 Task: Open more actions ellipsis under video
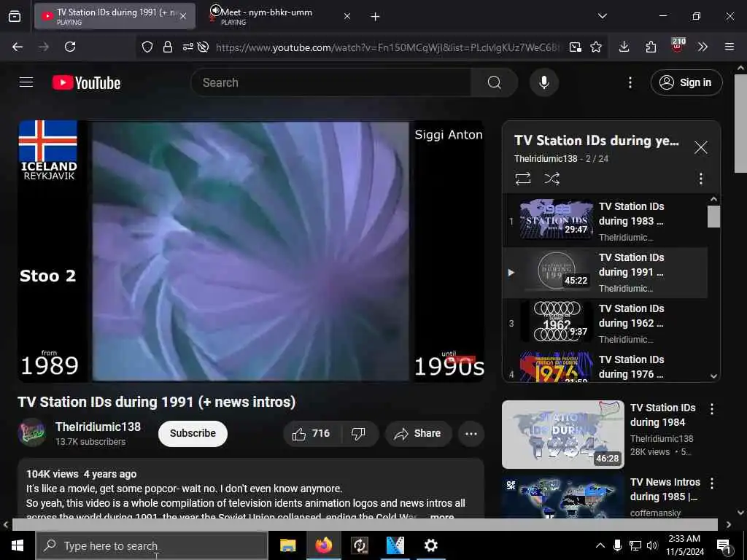(x=471, y=433)
